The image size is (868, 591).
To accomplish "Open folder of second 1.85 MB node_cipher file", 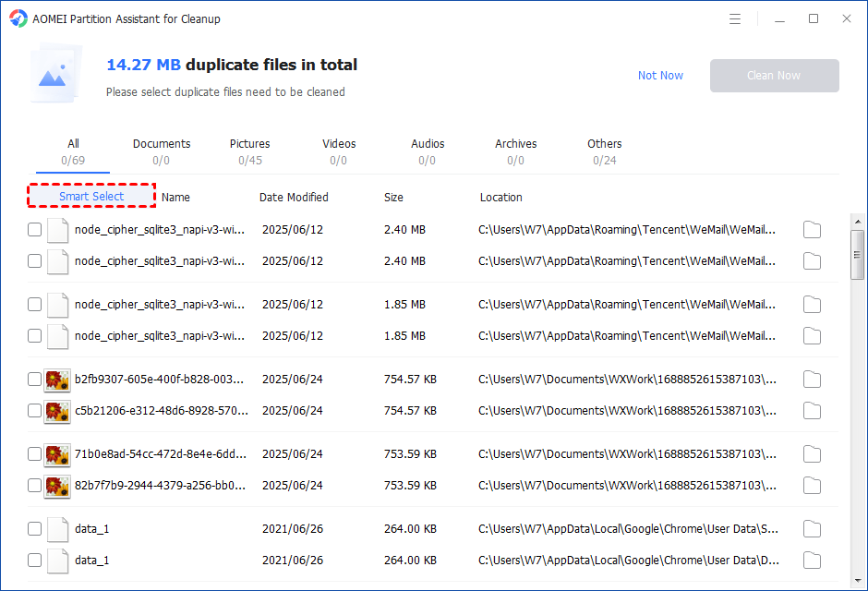I will [812, 336].
